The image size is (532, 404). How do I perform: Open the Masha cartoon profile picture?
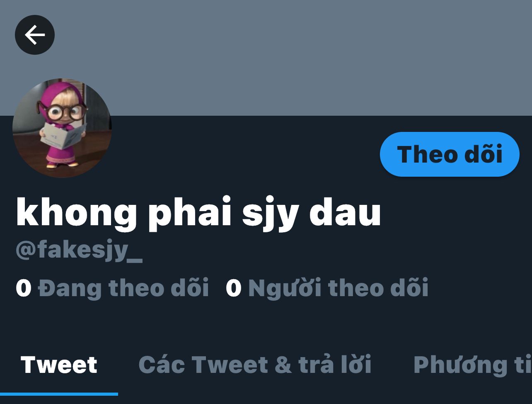coord(62,128)
